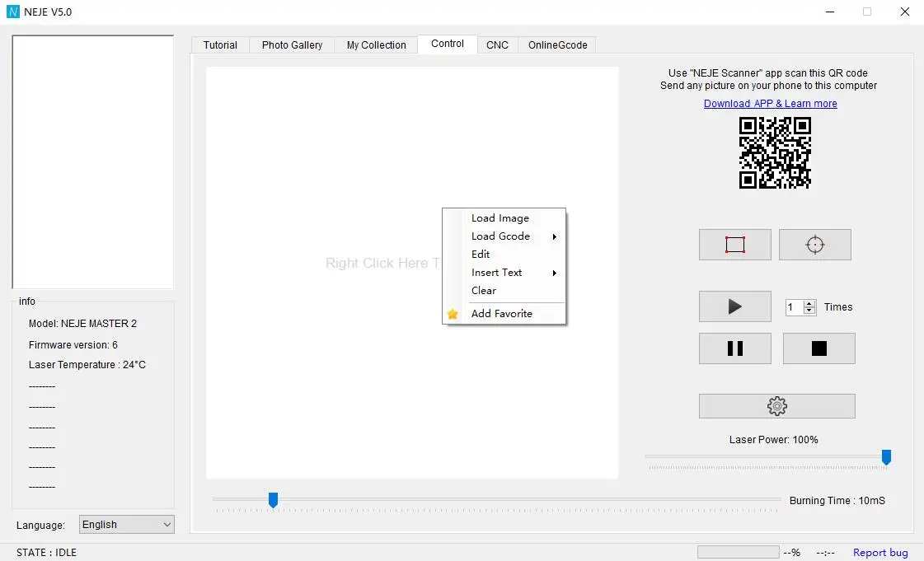This screenshot has height=561, width=924.
Task: Close the NEJE V5.0 window
Action: pos(904,12)
